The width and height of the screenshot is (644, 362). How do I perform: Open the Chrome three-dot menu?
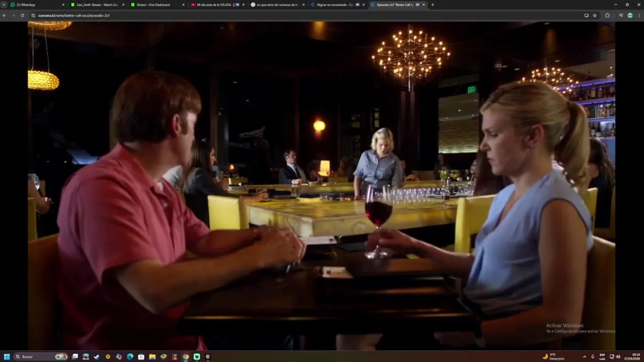pyautogui.click(x=639, y=16)
